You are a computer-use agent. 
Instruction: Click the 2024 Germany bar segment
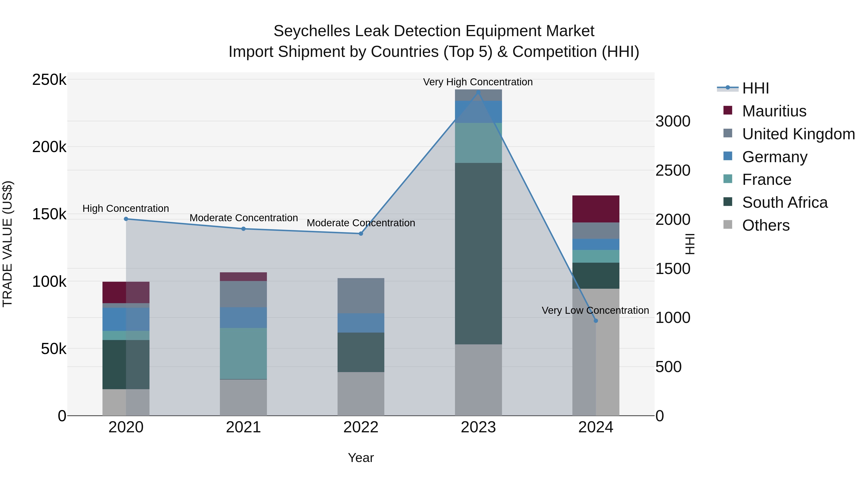pyautogui.click(x=596, y=245)
